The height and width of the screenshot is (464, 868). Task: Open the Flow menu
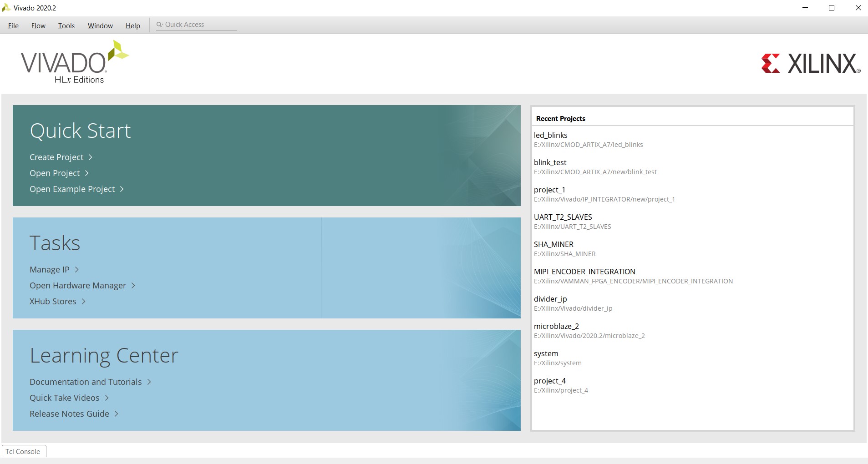tap(38, 26)
